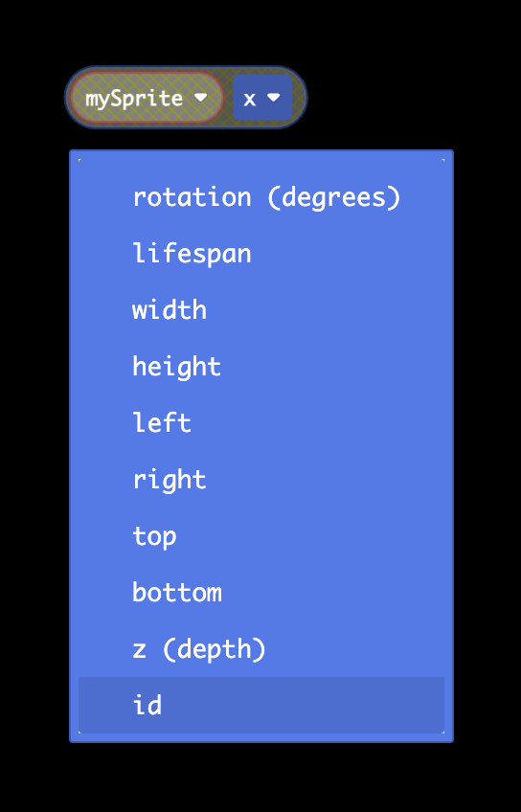Click the white triangle next to x

(x=274, y=98)
